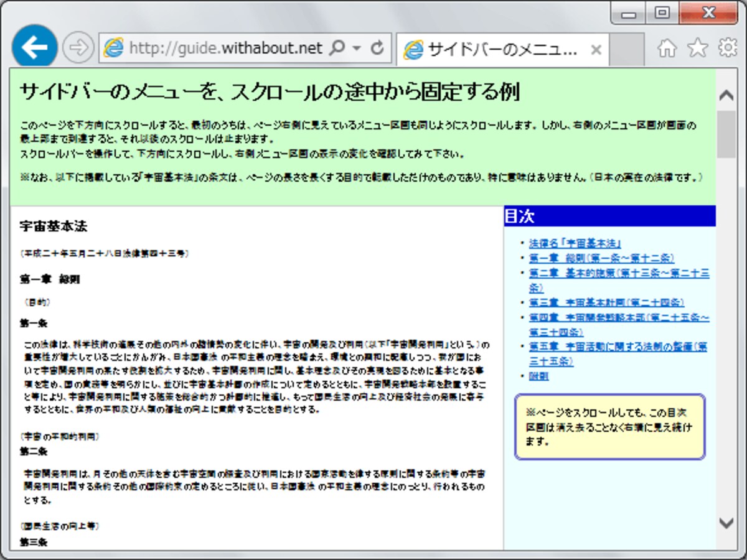Click the 第二条 heading
Image resolution: width=747 pixels, height=560 pixels.
click(x=34, y=451)
